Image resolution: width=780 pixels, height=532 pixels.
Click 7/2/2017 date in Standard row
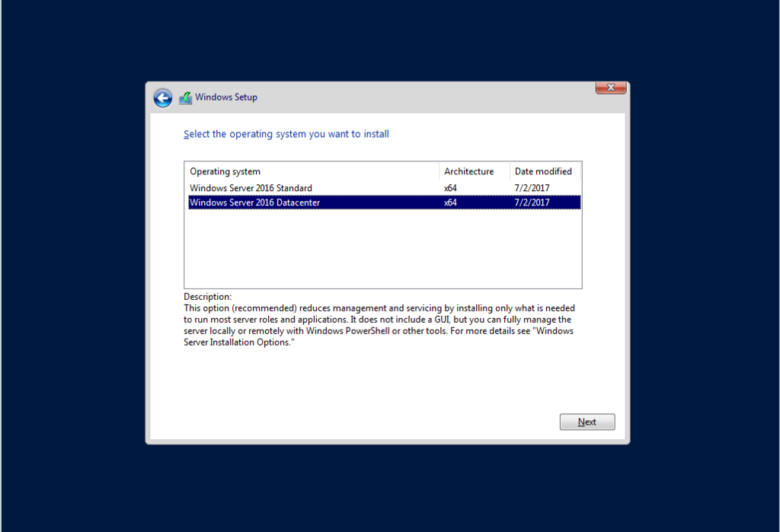click(x=532, y=188)
